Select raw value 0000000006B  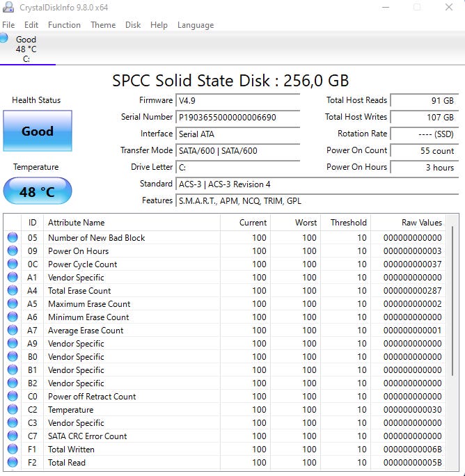(x=413, y=450)
